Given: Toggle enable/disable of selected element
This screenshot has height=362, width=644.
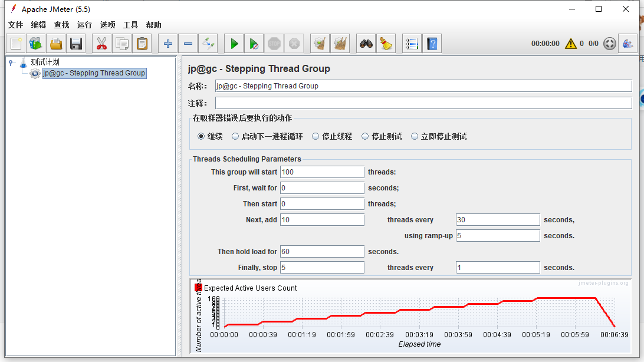Looking at the screenshot, I should (x=208, y=44).
